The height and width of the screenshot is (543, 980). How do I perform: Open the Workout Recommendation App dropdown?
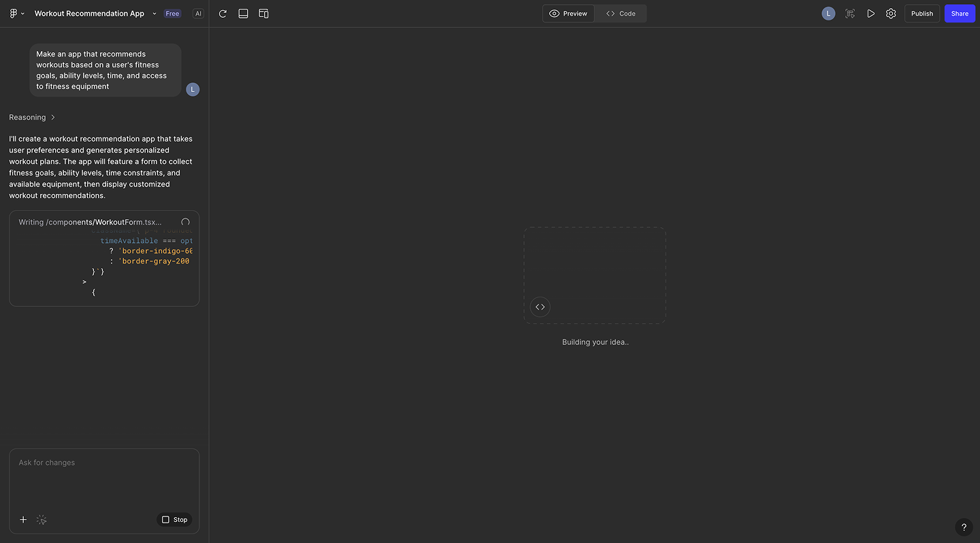(154, 13)
